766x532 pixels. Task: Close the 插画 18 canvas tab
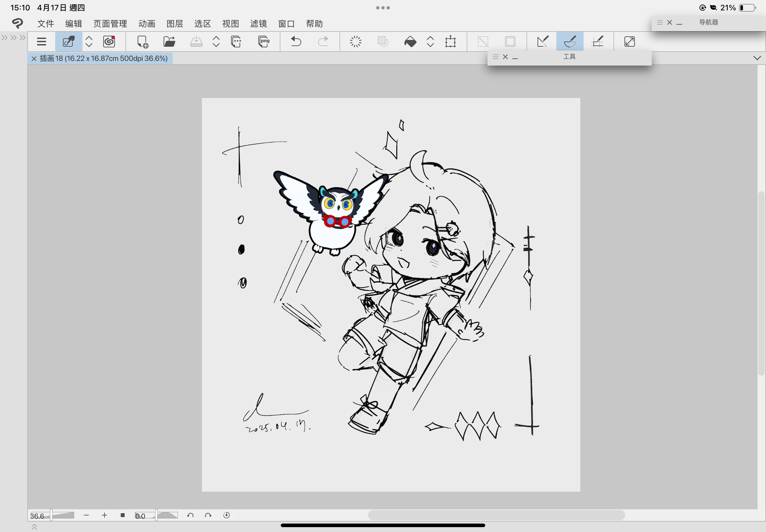click(x=34, y=59)
